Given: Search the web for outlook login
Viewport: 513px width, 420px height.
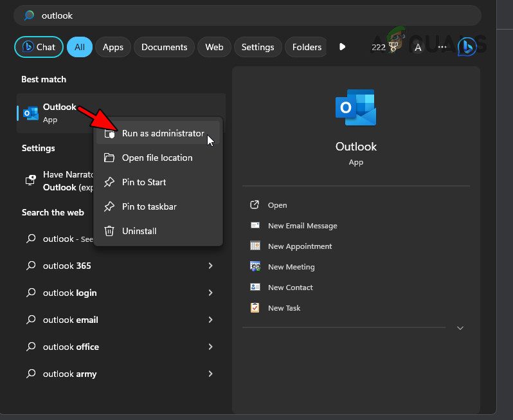Looking at the screenshot, I should (121, 293).
